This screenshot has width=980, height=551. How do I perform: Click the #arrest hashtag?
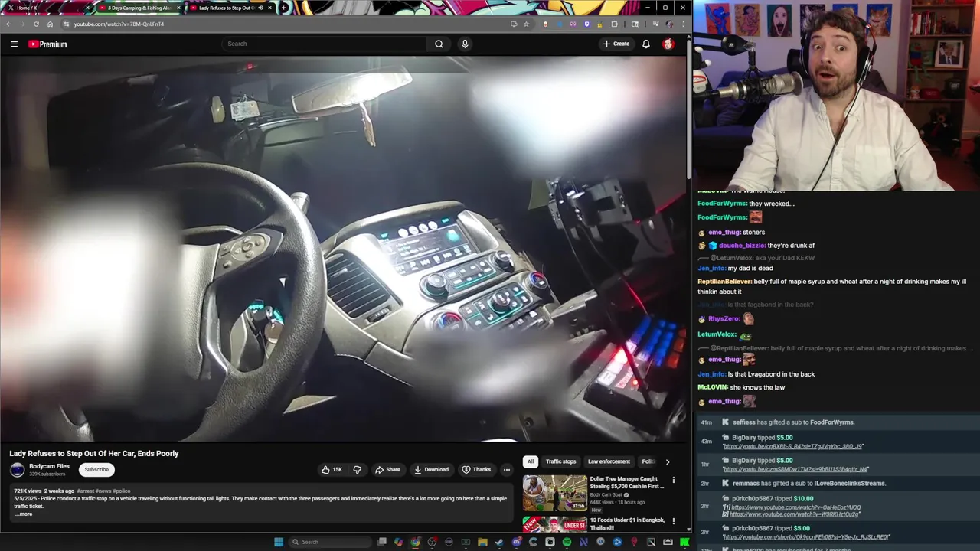[x=85, y=491]
